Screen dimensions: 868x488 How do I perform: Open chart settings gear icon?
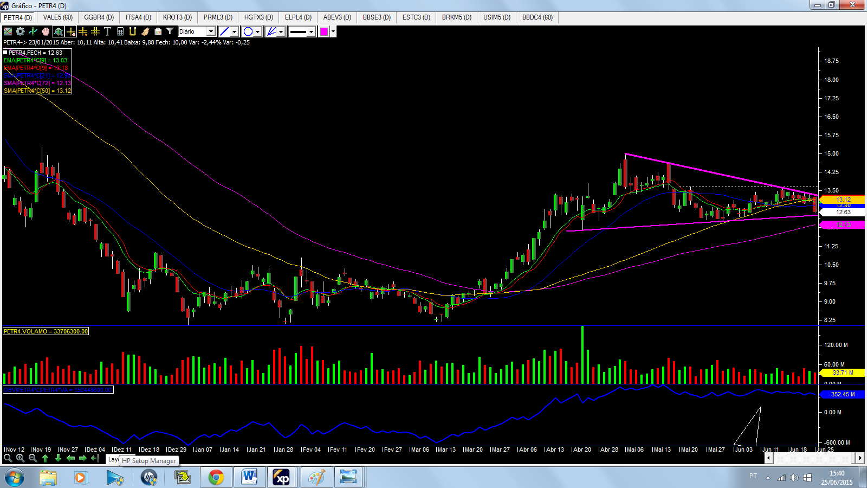(21, 31)
